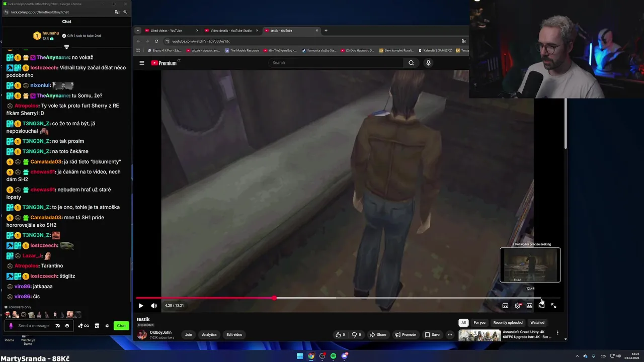Mute the YouTube video volume

click(x=154, y=305)
